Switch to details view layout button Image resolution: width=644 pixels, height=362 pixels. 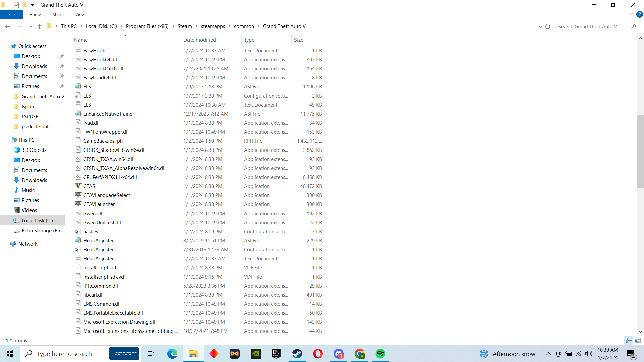click(x=628, y=340)
